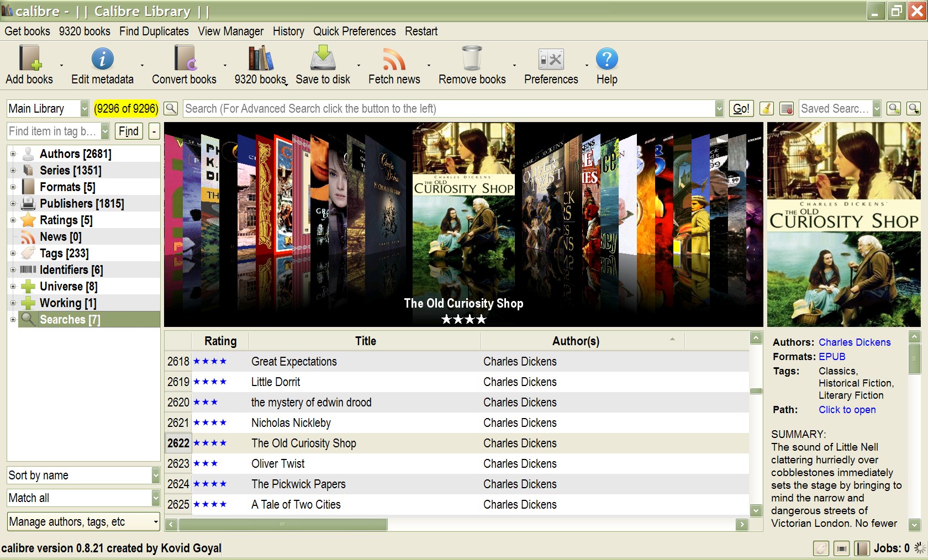Open the Find Duplicates menu
The image size is (928, 560).
(x=154, y=31)
